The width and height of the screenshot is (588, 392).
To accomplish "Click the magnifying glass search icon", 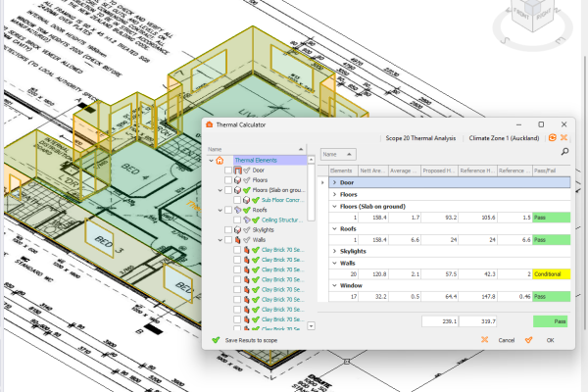I will pyautogui.click(x=564, y=153).
